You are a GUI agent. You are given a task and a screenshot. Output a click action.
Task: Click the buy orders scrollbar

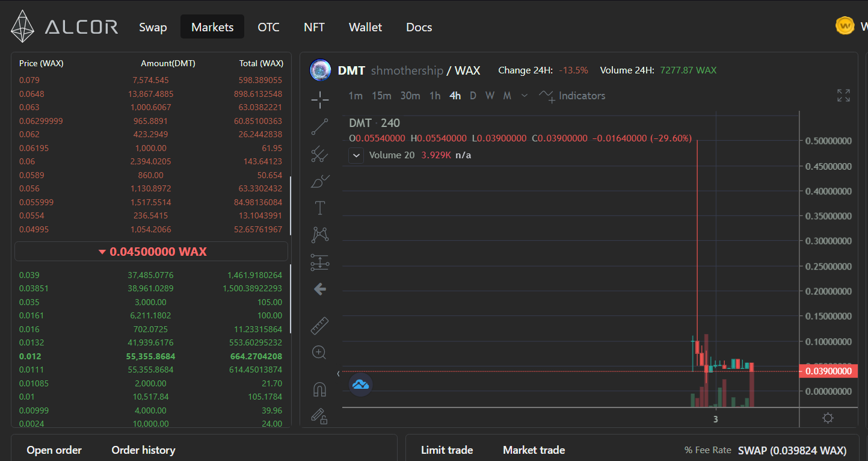coord(291,299)
